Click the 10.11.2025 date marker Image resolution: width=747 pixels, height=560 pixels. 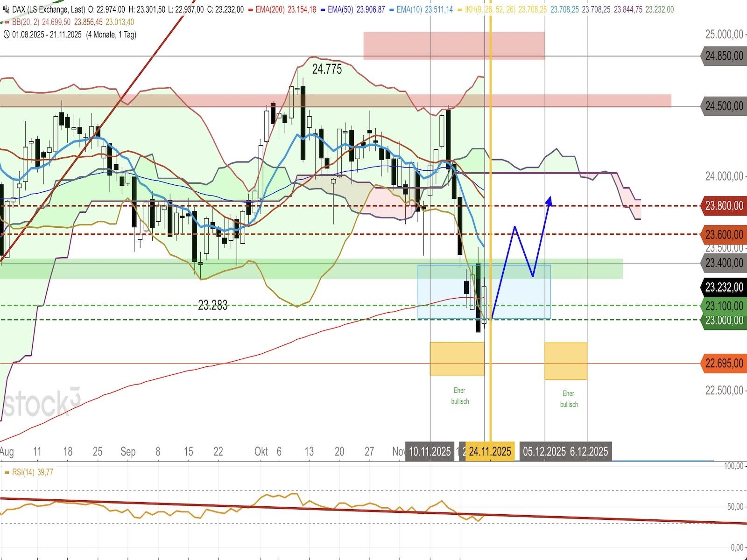point(430,451)
